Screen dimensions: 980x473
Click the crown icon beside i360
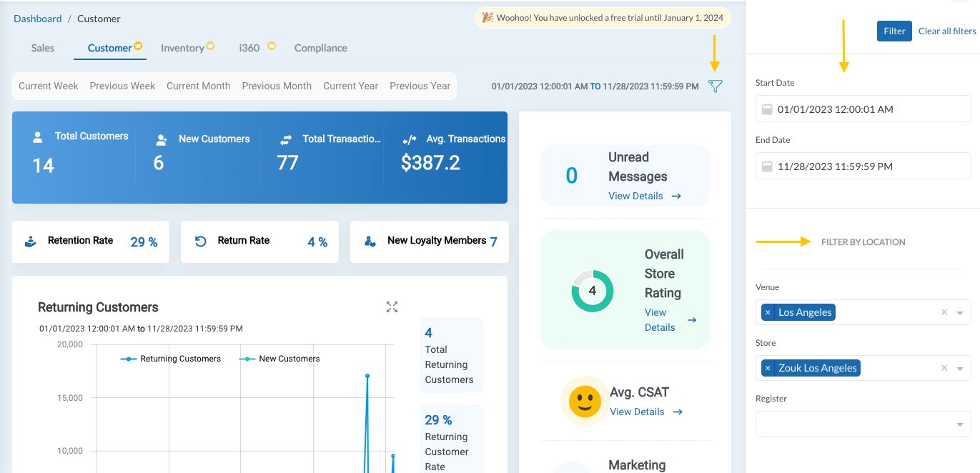(x=272, y=46)
